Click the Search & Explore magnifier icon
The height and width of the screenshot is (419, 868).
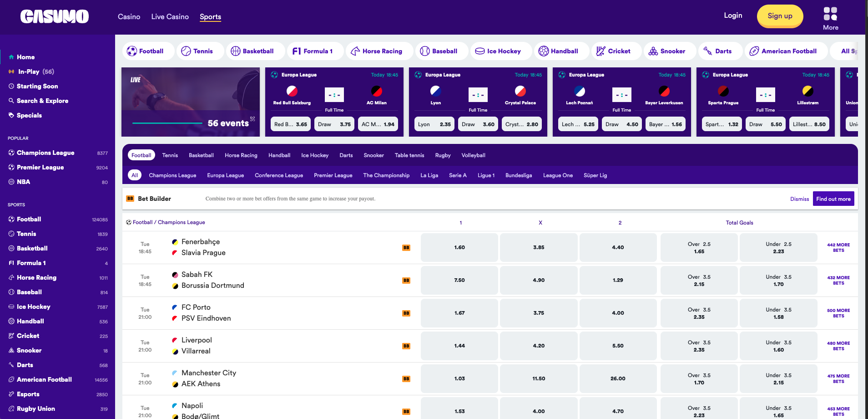point(11,101)
